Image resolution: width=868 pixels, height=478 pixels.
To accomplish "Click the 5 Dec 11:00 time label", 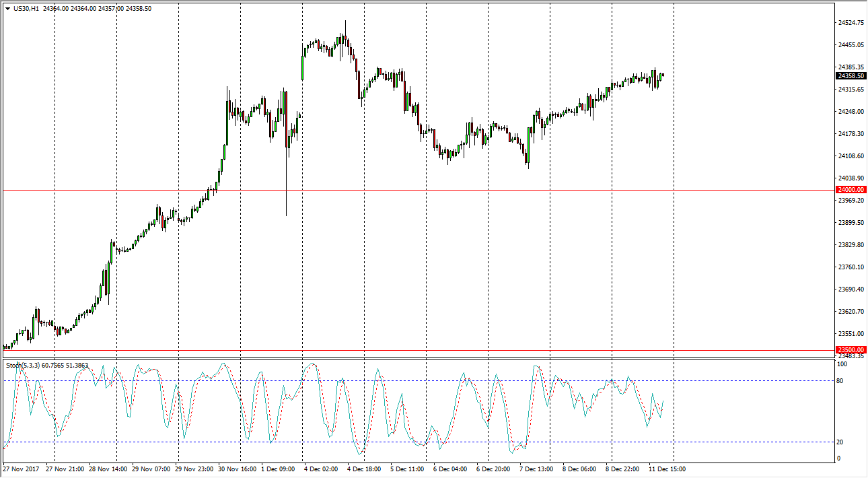I will tap(408, 469).
